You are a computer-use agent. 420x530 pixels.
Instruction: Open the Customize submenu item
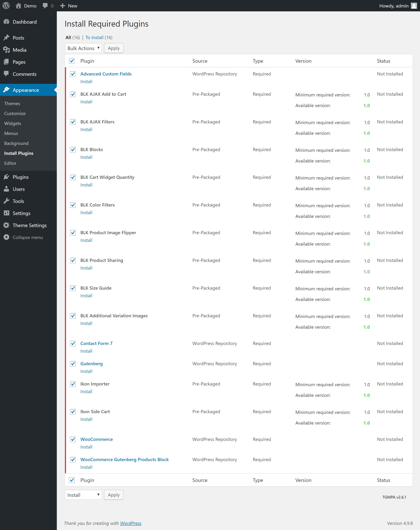(15, 113)
